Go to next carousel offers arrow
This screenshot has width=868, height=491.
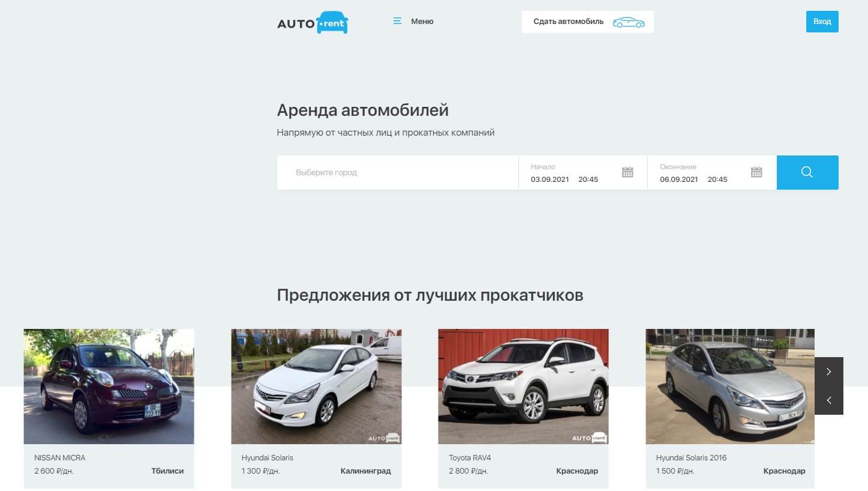(x=828, y=372)
